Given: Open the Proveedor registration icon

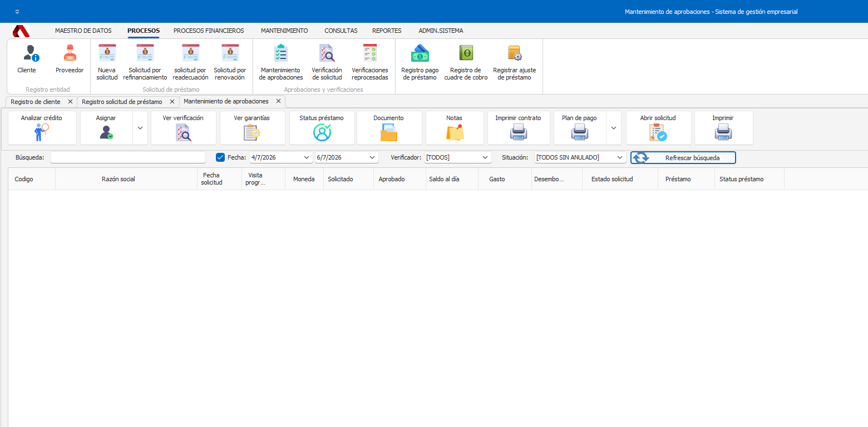Looking at the screenshot, I should [70, 59].
